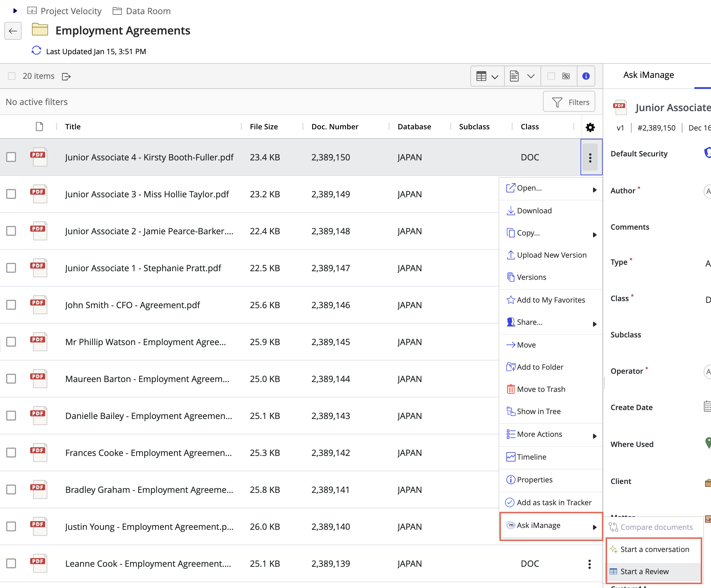
Task: Open kebab menu for Leanne Cook row
Action: pos(589,564)
